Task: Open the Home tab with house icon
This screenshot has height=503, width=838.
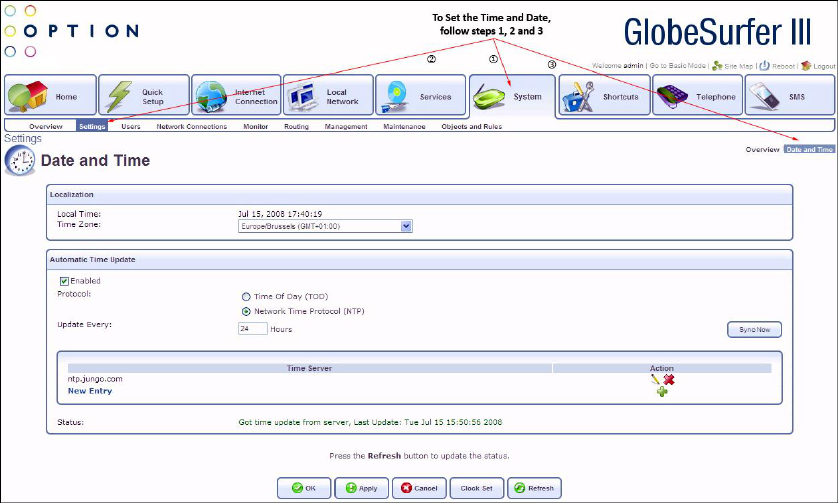Action: coord(50,95)
